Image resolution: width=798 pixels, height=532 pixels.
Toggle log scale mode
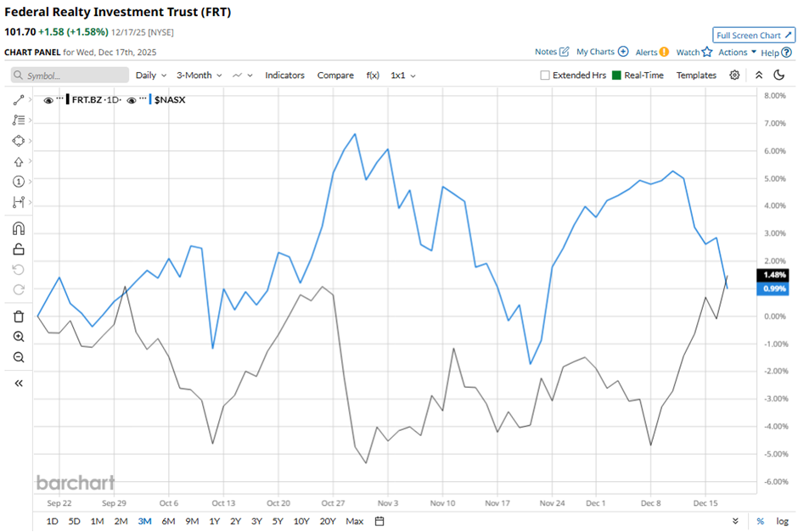coord(782,521)
